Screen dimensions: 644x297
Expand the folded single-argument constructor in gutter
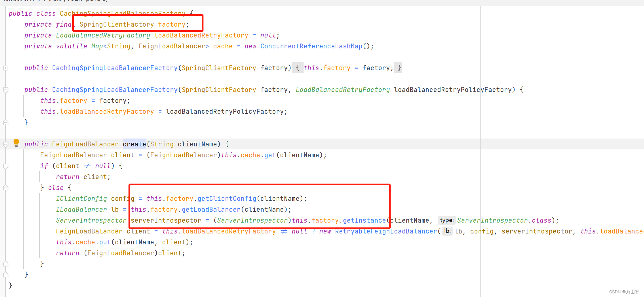point(5,68)
